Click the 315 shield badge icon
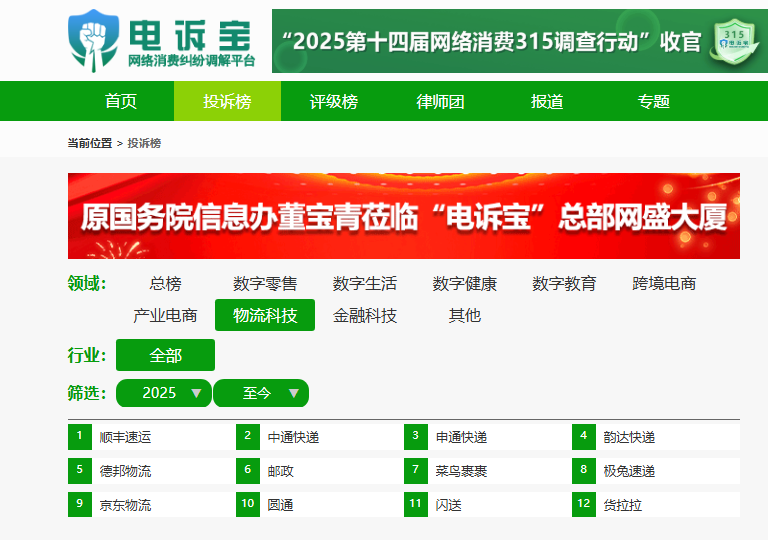The image size is (768, 540). click(733, 42)
